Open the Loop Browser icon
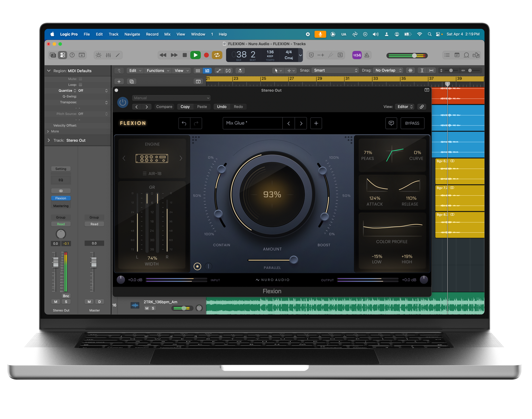The image size is (532, 419). click(466, 55)
